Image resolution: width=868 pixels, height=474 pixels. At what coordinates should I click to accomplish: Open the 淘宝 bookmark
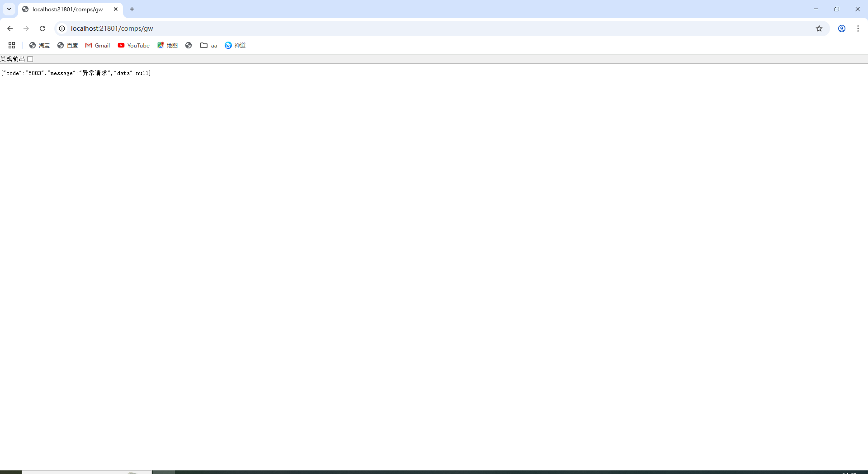tap(39, 45)
